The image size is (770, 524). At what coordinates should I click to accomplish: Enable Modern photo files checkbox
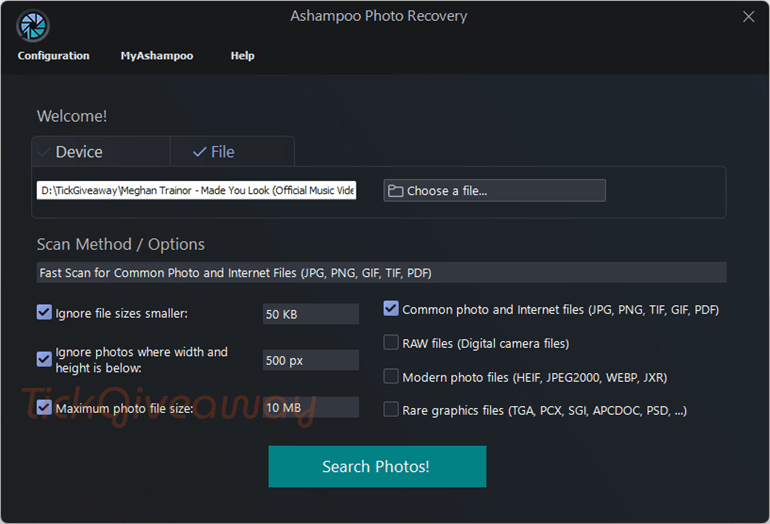click(391, 376)
